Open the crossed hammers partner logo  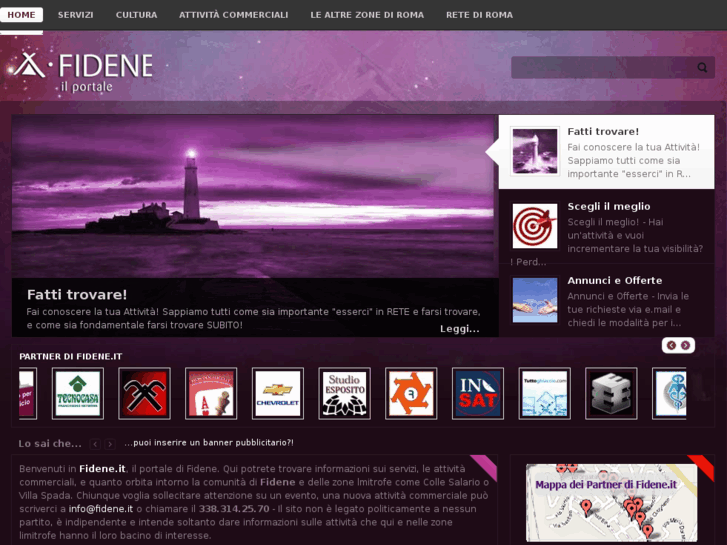144,394
